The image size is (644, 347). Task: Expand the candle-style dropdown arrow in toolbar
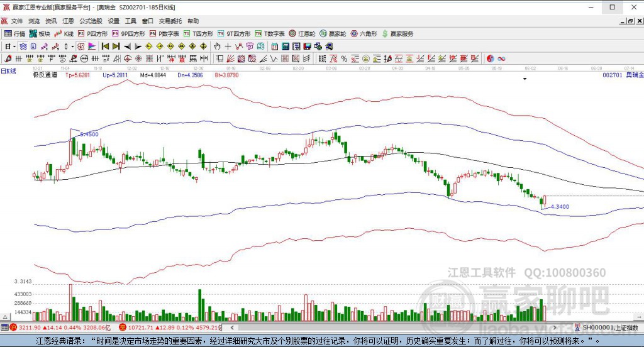click(x=72, y=47)
